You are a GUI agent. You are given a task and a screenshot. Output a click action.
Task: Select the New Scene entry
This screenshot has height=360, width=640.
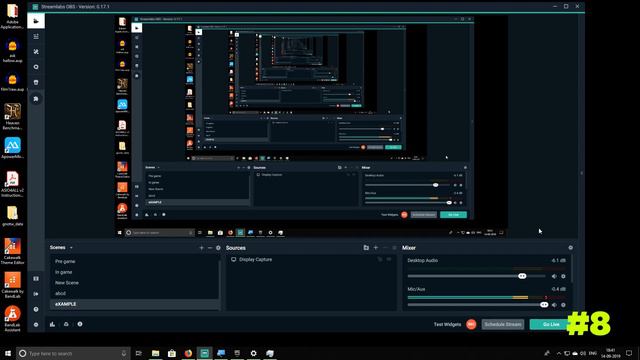click(x=134, y=282)
